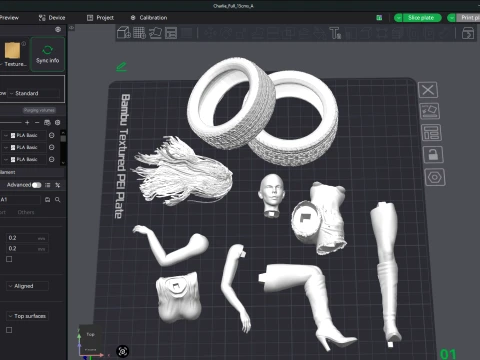This screenshot has height=360, width=480.
Task: Click the Add object cube icon
Action: pos(124,33)
